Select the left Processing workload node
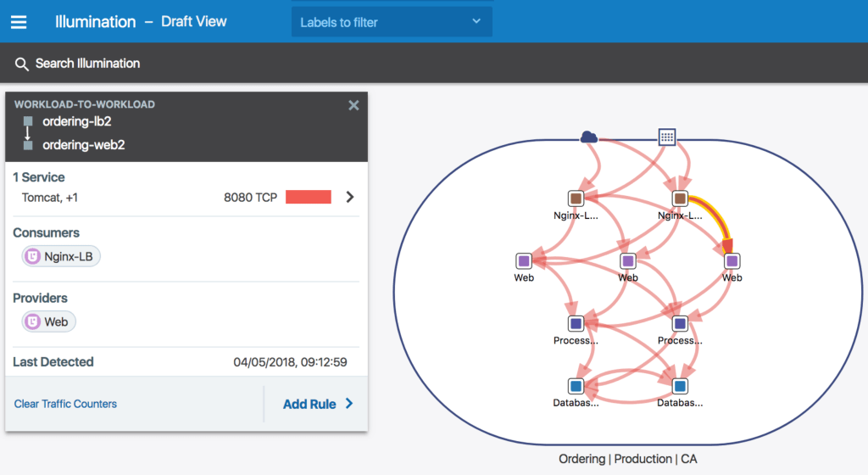The image size is (868, 475). 576,323
